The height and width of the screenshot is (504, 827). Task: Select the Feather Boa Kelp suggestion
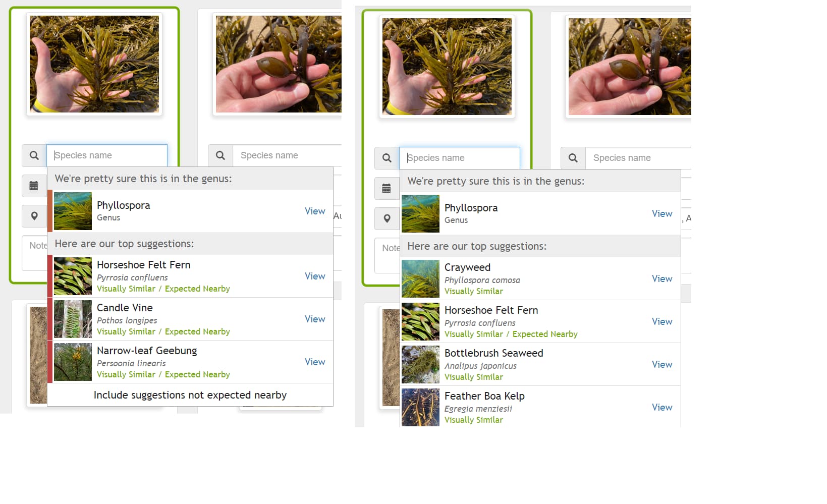pyautogui.click(x=540, y=407)
